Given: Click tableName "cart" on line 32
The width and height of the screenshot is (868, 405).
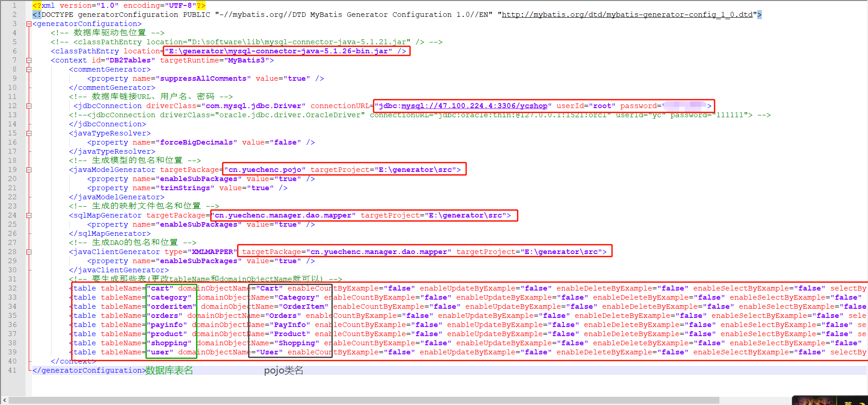Looking at the screenshot, I should pos(160,288).
